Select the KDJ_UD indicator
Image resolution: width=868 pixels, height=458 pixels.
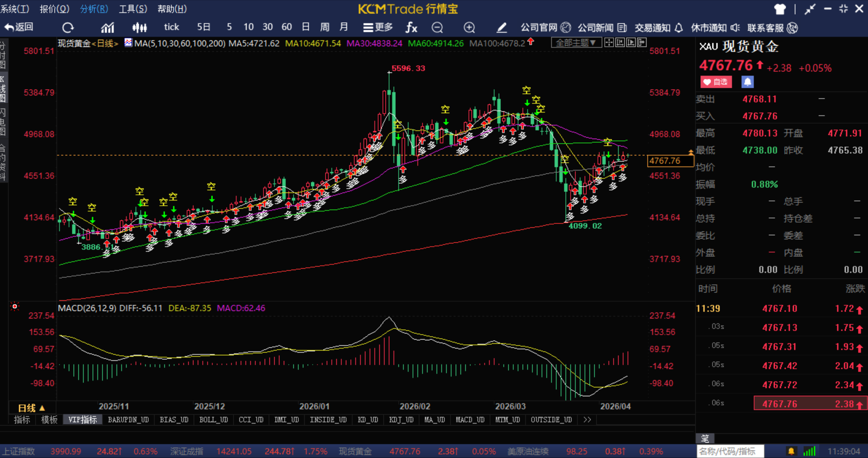click(x=401, y=420)
